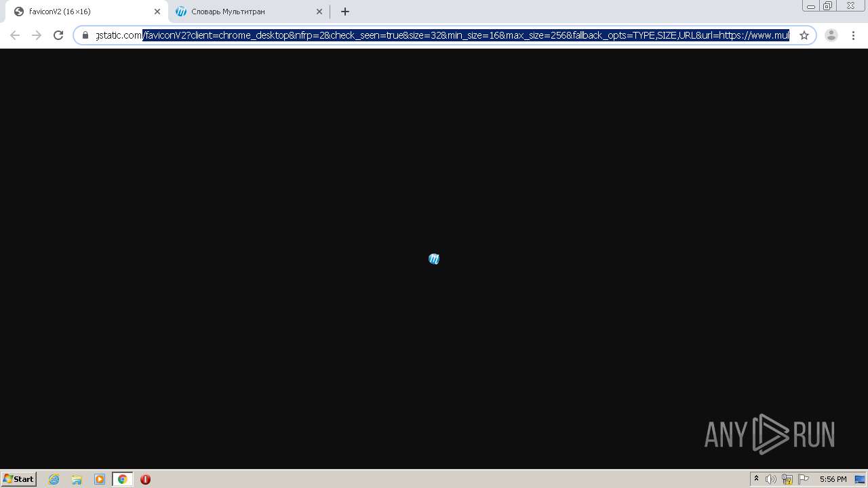The width and height of the screenshot is (868, 488).
Task: Select the Chrome taskbar button
Action: (122, 479)
